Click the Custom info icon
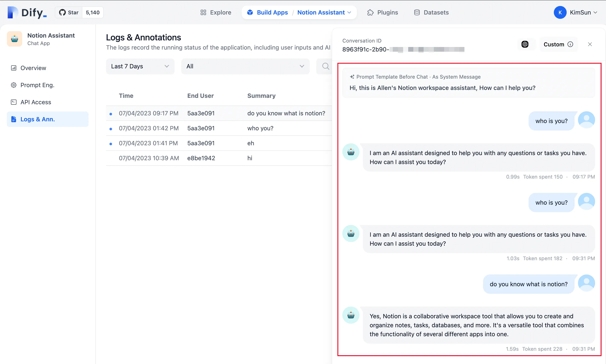 coord(570,44)
